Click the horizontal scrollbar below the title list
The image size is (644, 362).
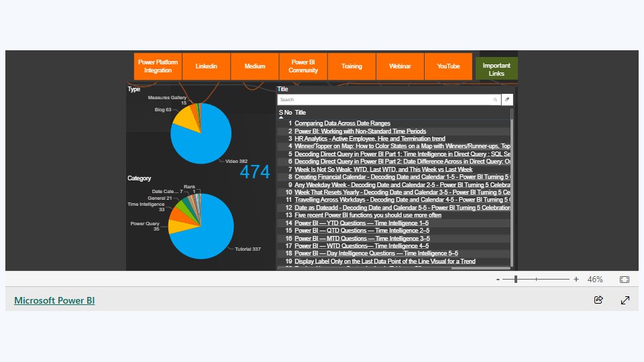click(365, 268)
